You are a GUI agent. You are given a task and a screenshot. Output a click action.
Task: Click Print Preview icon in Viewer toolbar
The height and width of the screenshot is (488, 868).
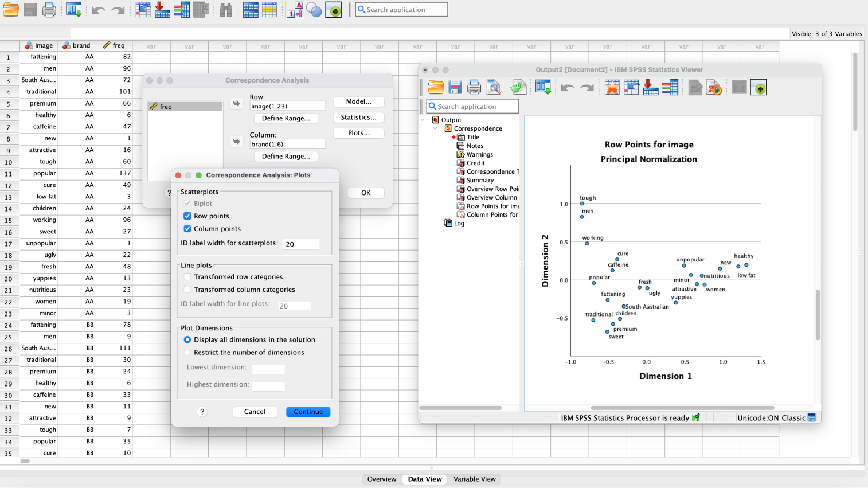[x=494, y=88]
